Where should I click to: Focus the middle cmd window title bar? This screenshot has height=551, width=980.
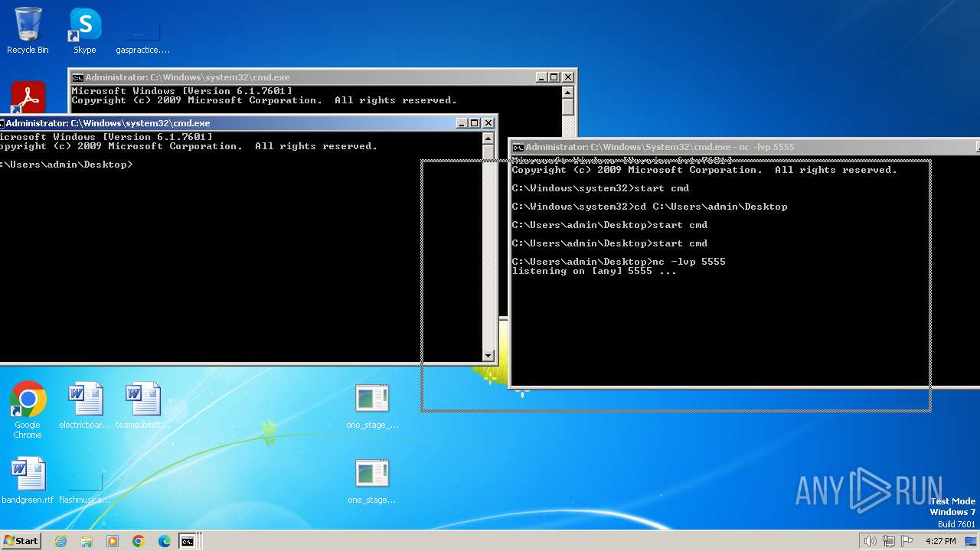click(x=249, y=123)
